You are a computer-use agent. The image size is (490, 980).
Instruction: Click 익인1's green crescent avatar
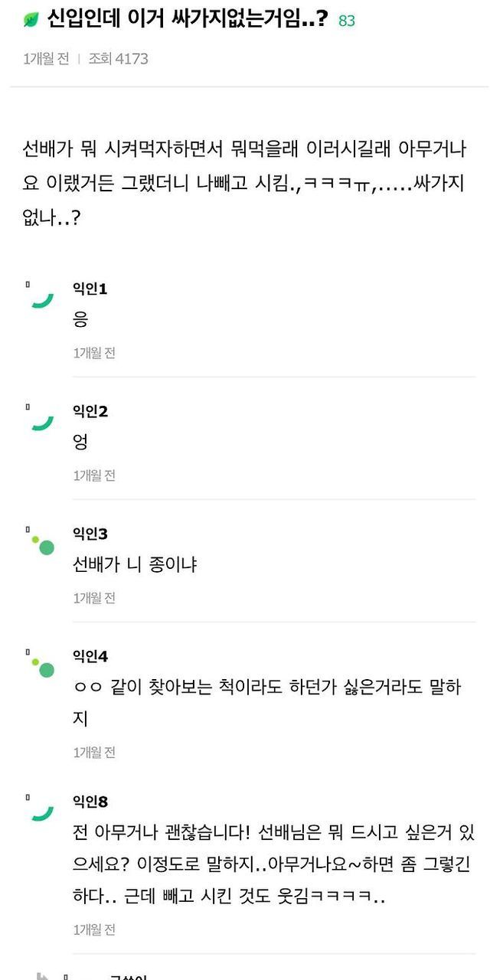pyautogui.click(x=42, y=299)
